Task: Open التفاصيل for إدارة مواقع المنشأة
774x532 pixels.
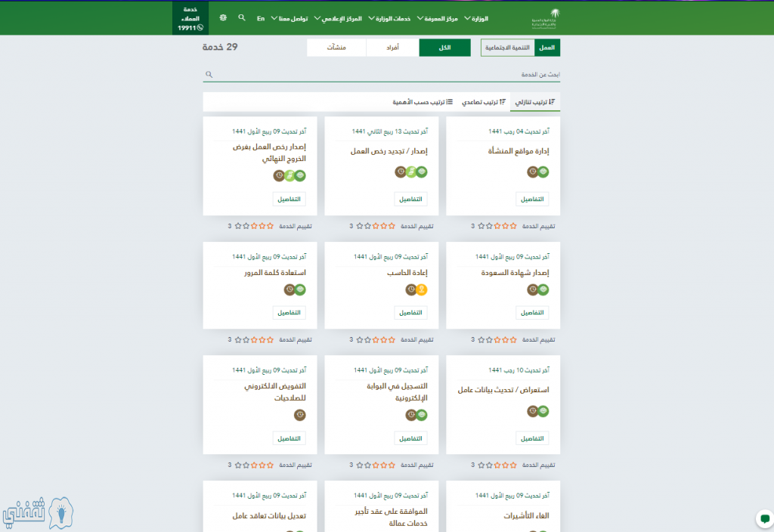Action: click(532, 199)
